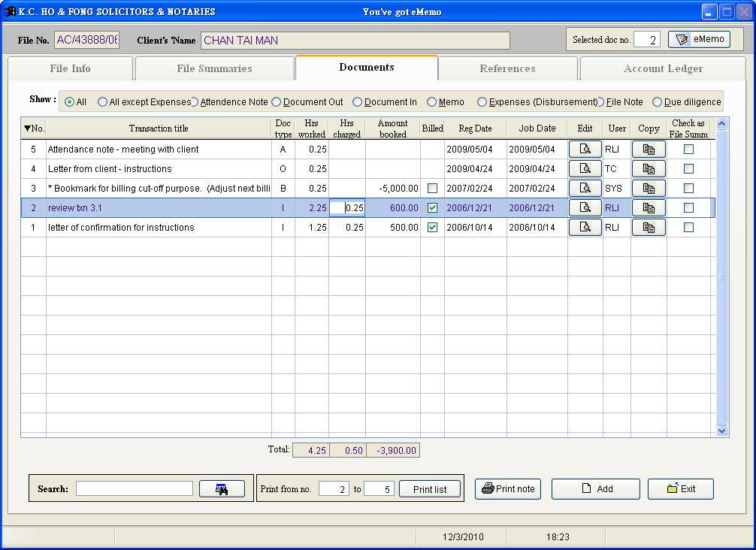
Task: Click scroll up arrow of the document list
Action: (722, 124)
